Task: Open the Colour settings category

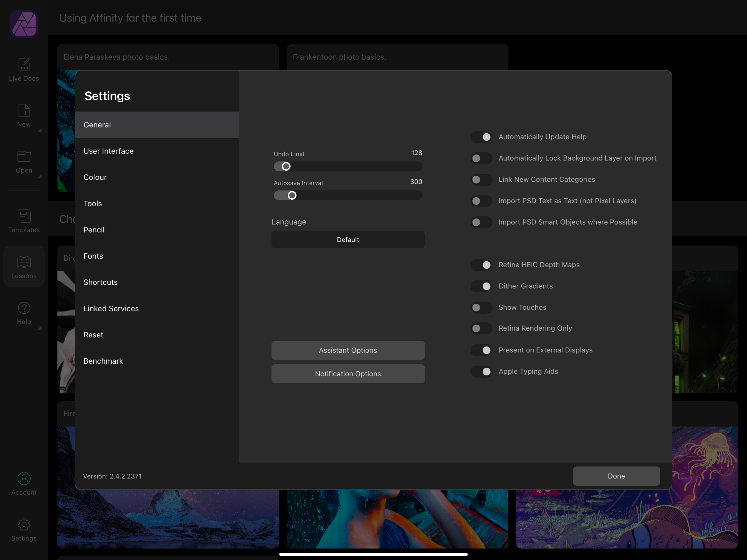Action: 157,177
